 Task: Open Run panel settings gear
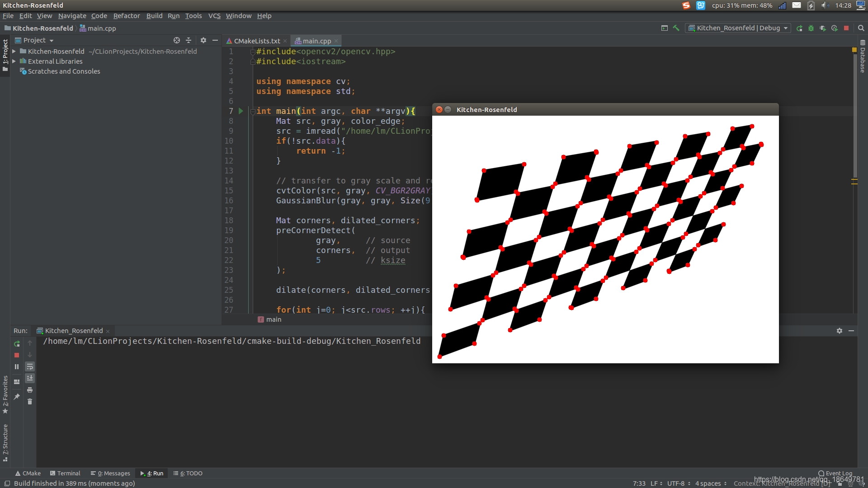pyautogui.click(x=840, y=331)
